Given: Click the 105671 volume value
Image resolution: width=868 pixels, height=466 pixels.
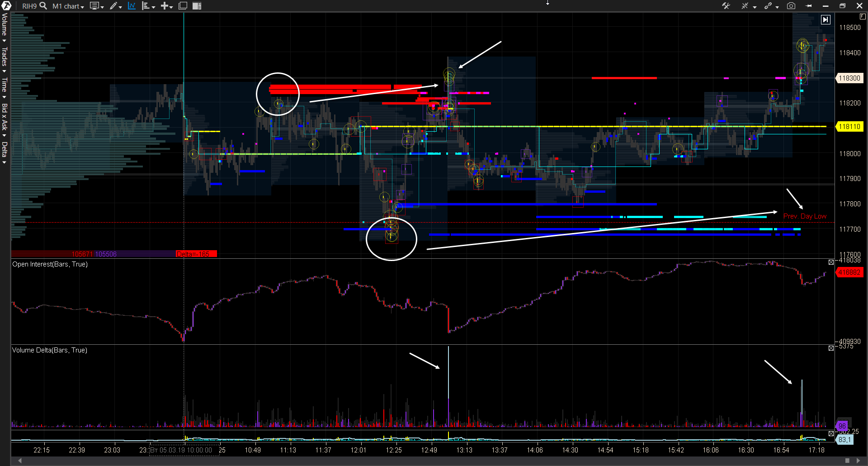Looking at the screenshot, I should click(x=82, y=254).
